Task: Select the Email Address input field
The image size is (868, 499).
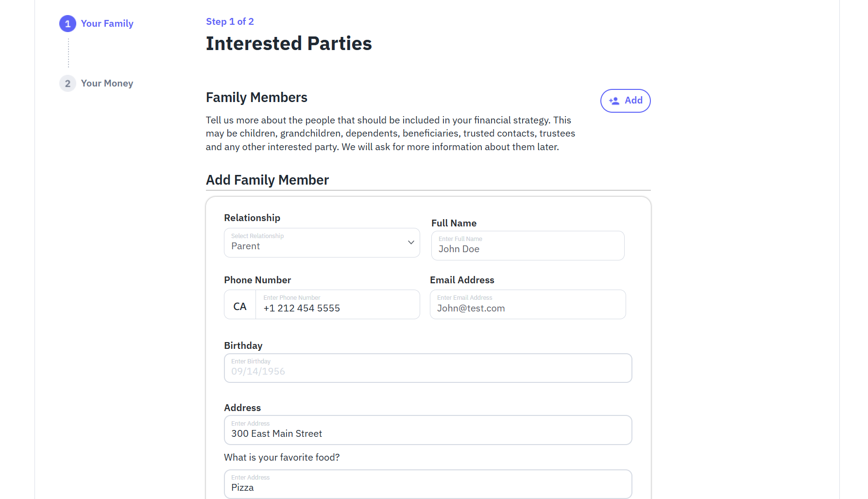Action: click(x=528, y=305)
